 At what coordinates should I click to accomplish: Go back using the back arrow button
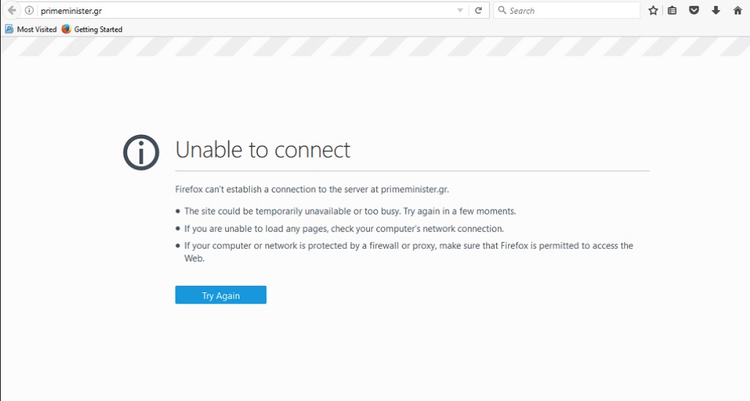pos(11,10)
